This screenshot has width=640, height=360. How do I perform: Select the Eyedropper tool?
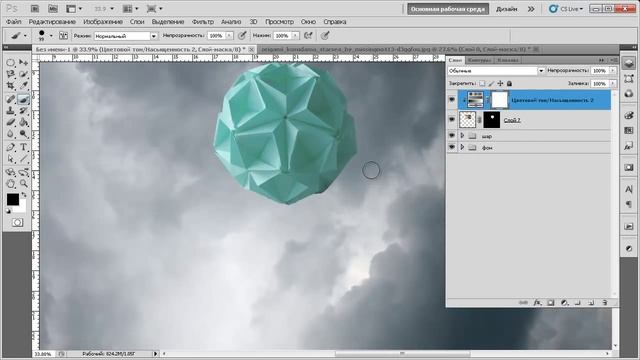point(23,86)
